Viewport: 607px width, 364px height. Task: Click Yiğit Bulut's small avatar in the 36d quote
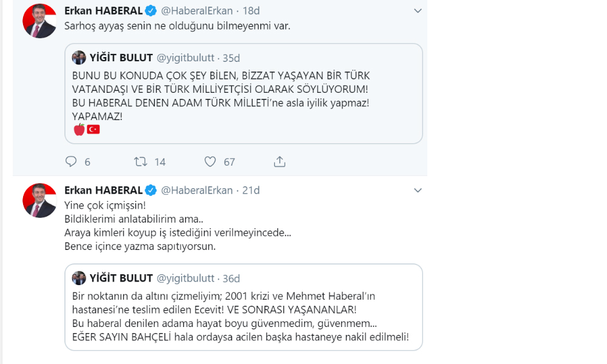coord(79,278)
